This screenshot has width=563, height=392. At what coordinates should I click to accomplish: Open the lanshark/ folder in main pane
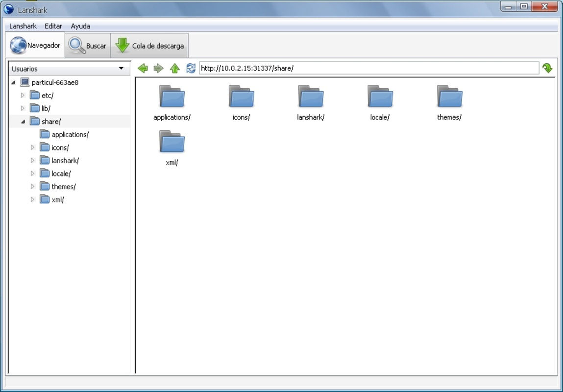pyautogui.click(x=311, y=96)
